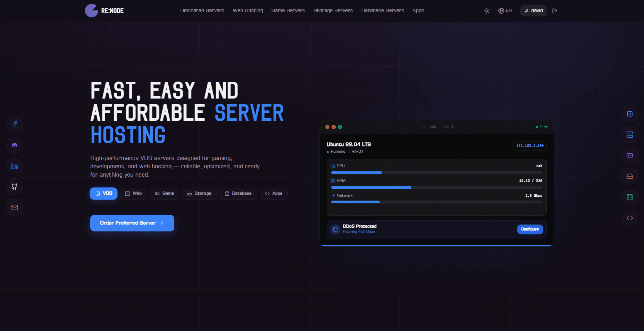Click the CPU usage progress bar

point(437,172)
